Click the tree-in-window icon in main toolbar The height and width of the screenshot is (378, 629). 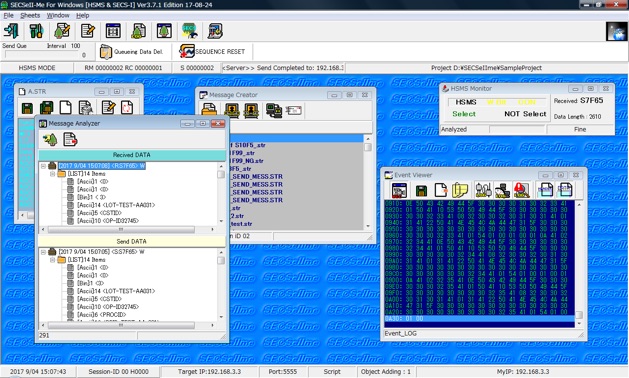pos(164,31)
